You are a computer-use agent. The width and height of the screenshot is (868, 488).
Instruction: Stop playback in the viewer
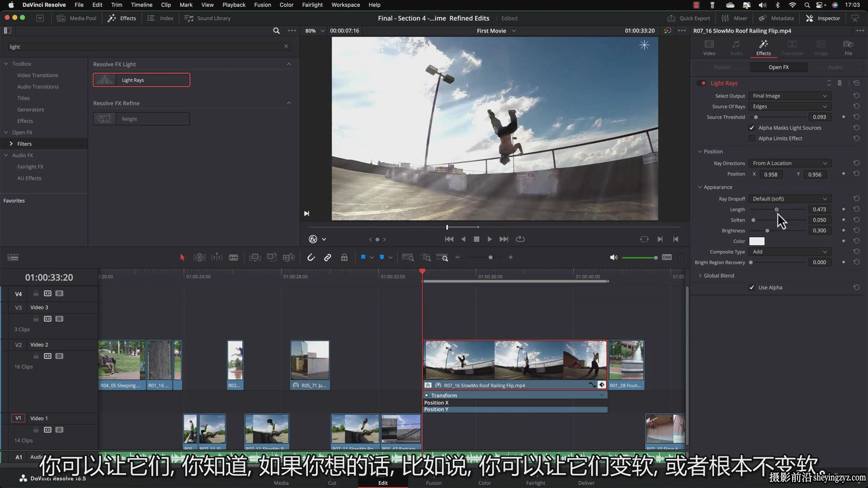point(476,239)
